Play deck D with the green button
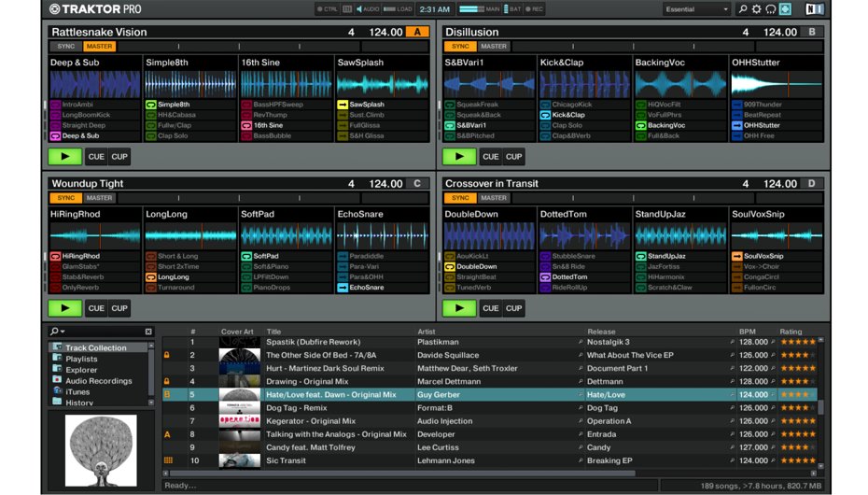This screenshot has height=495, width=868. pos(459,308)
